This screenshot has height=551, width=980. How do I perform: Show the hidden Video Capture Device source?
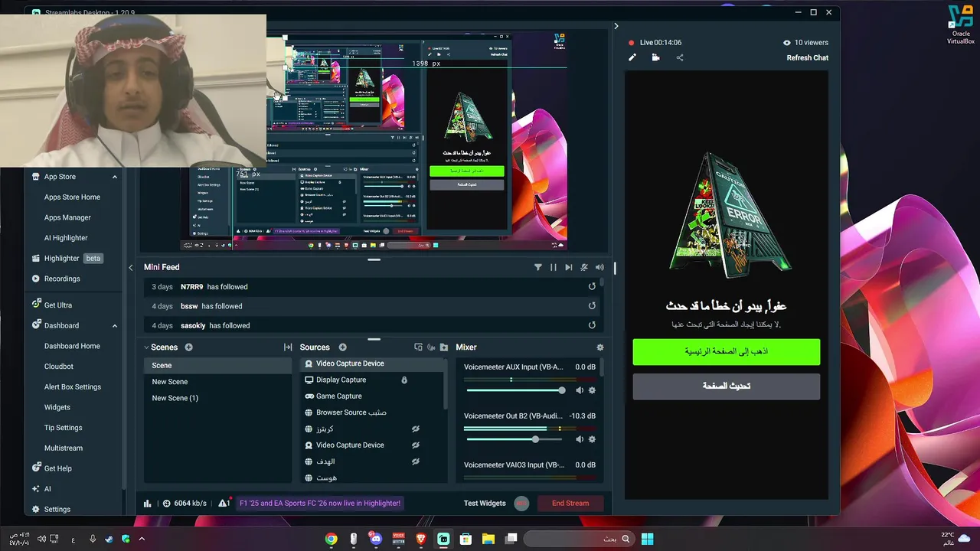tap(416, 445)
